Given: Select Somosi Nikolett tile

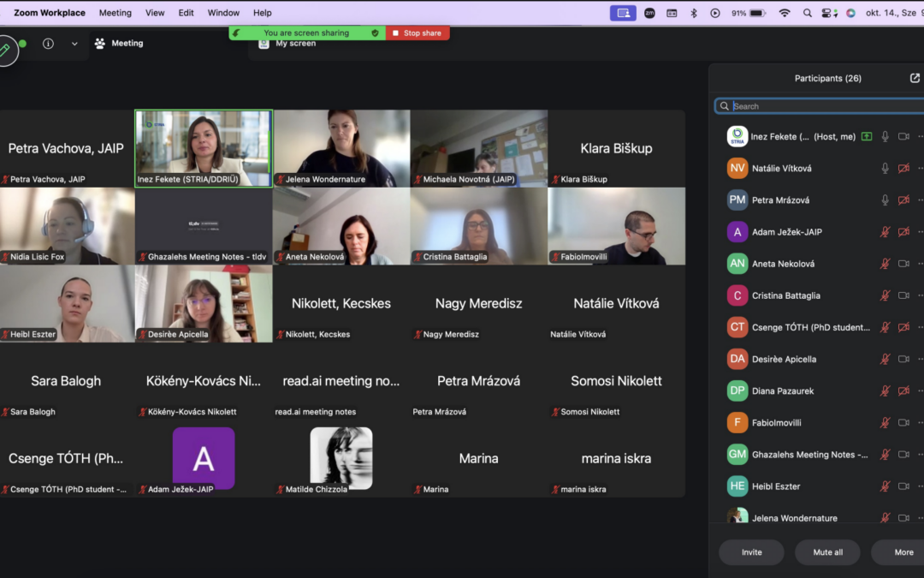Looking at the screenshot, I should [x=616, y=381].
